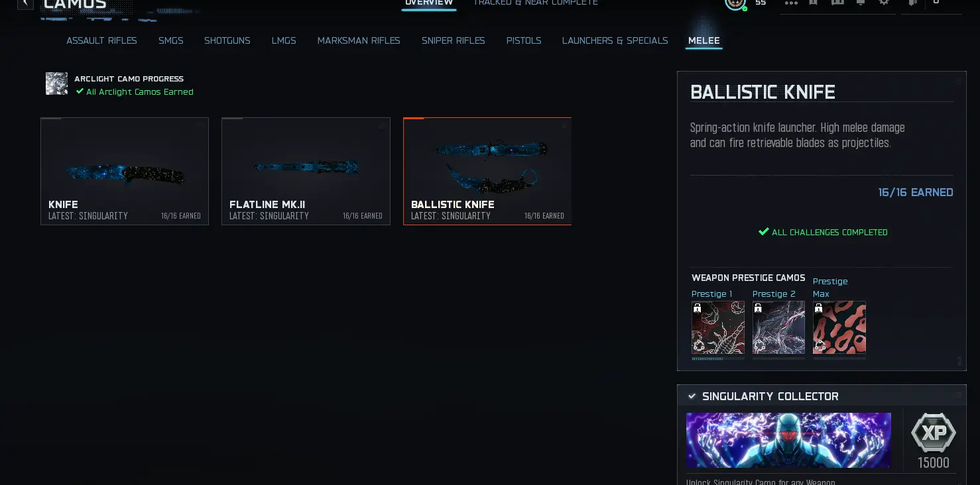The width and height of the screenshot is (980, 485).
Task: Select the Prestige Max camo swatch
Action: tap(839, 328)
